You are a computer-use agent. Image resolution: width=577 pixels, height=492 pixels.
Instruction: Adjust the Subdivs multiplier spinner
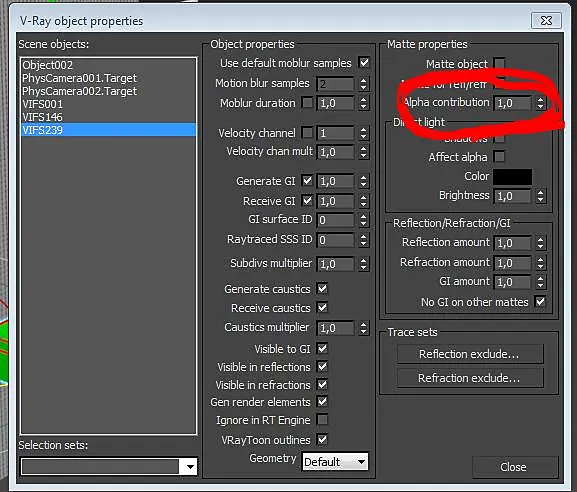tap(364, 264)
